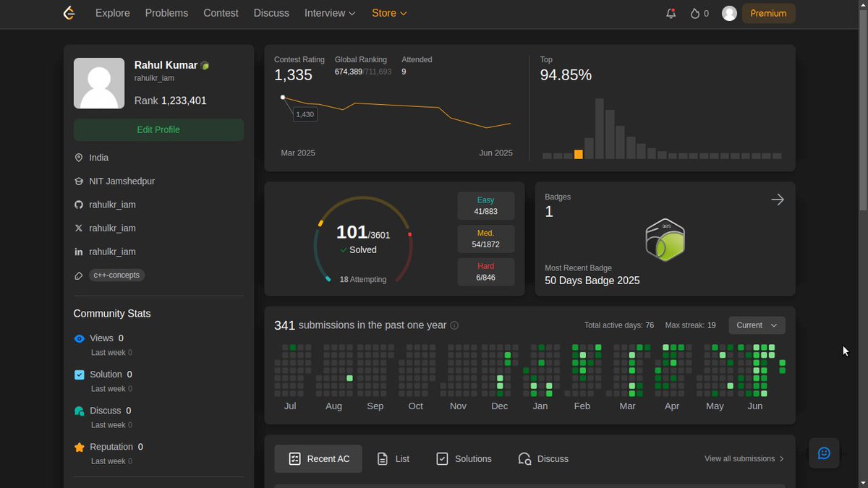Click the Premium button
The width and height of the screenshot is (868, 488).
pos(768,13)
